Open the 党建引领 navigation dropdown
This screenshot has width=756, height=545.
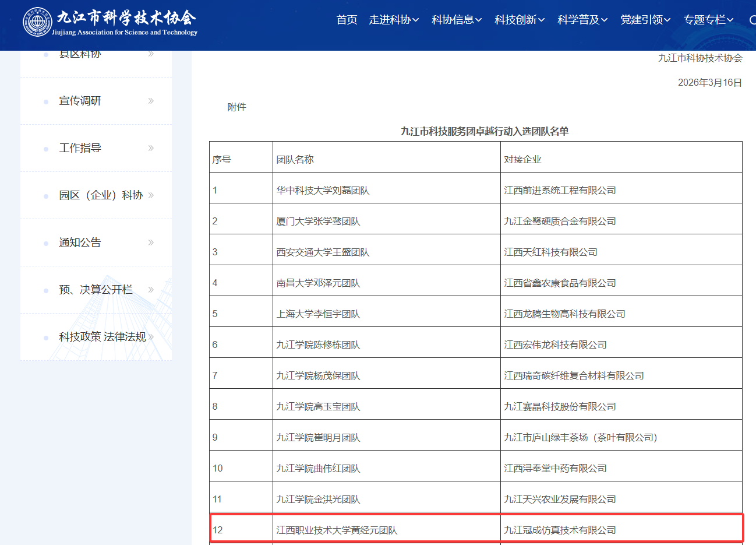click(x=645, y=20)
